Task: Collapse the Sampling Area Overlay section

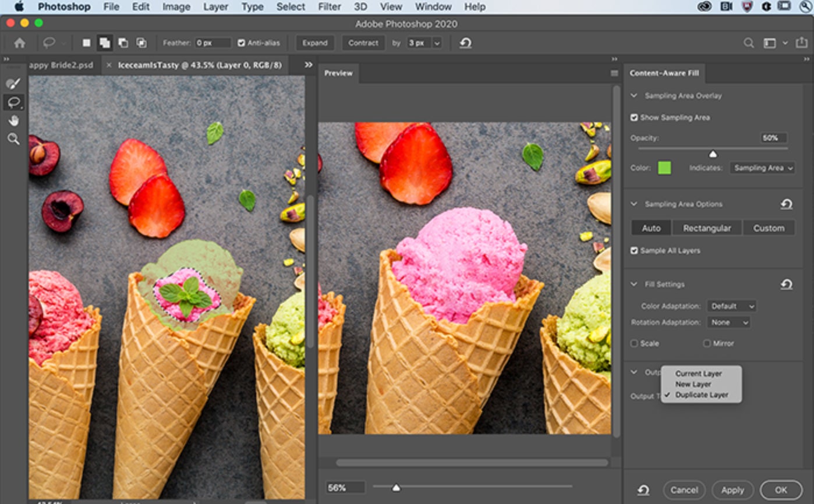Action: (x=634, y=96)
